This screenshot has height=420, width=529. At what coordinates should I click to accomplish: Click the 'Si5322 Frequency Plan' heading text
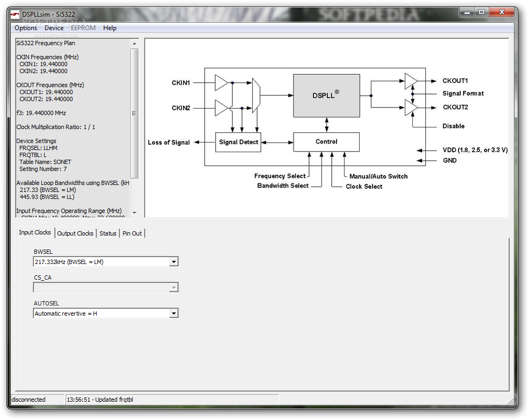[46, 43]
